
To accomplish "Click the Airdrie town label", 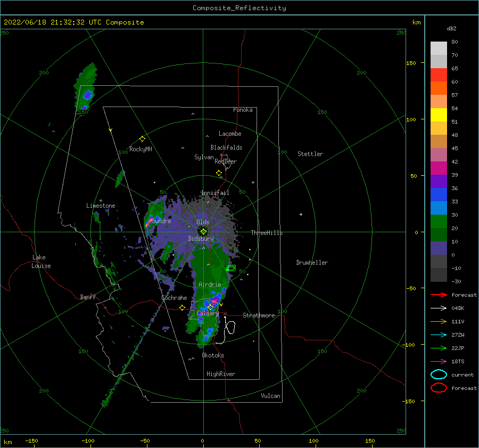I will [x=210, y=284].
